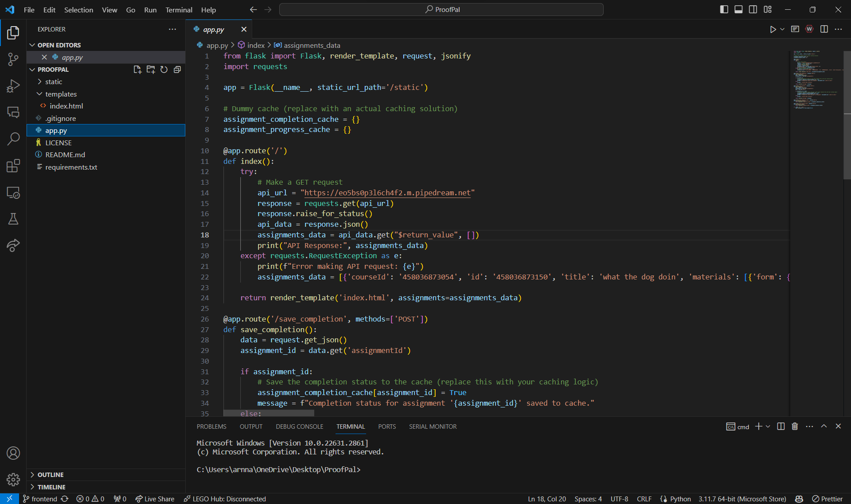Viewport: 851px width, 504px height.
Task: Toggle the bottom Panel layout button
Action: (x=738, y=9)
